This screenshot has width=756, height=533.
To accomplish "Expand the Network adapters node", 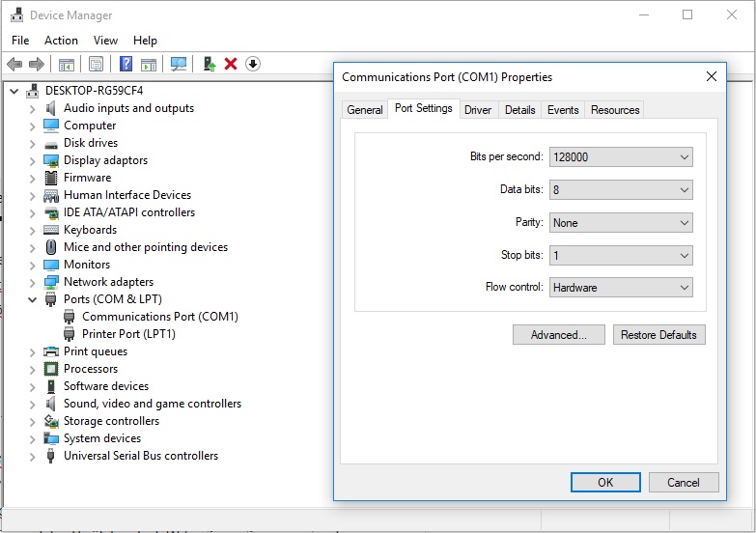I will pyautogui.click(x=33, y=282).
